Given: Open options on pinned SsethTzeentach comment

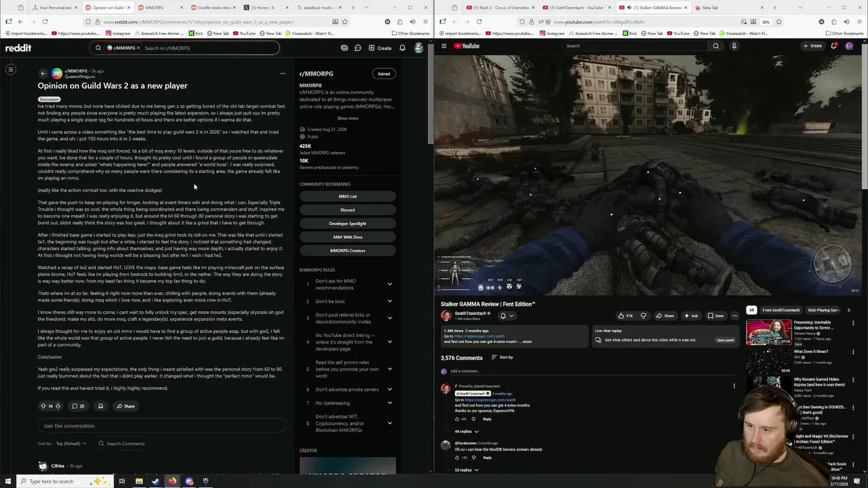Looking at the screenshot, I should (734, 386).
